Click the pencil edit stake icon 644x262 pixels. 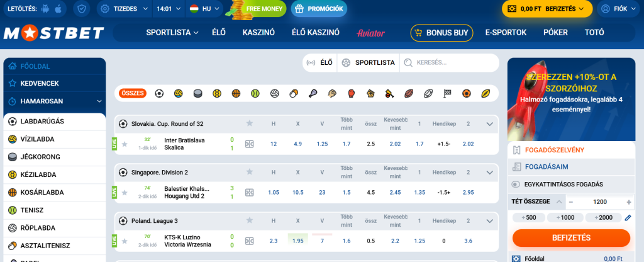(627, 218)
